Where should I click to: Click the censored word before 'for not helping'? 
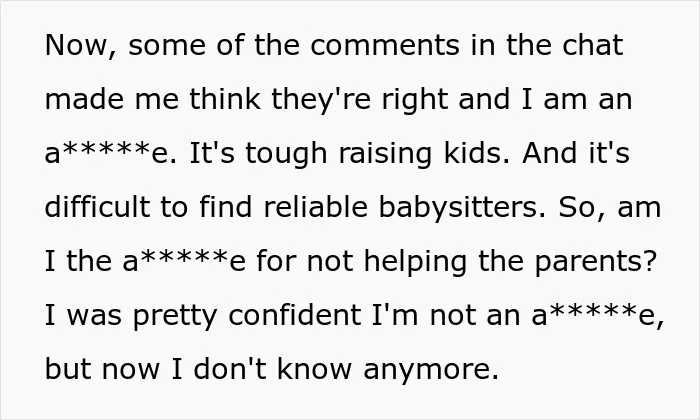(x=184, y=261)
